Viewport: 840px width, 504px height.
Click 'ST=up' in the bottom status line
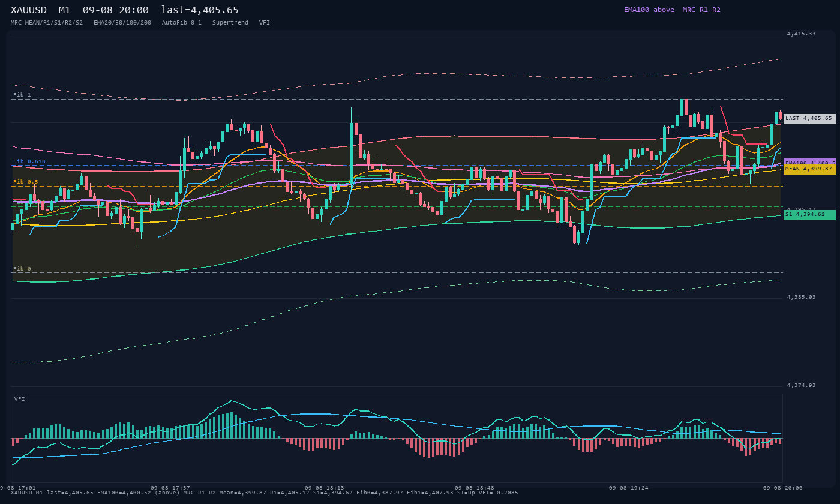(466, 493)
